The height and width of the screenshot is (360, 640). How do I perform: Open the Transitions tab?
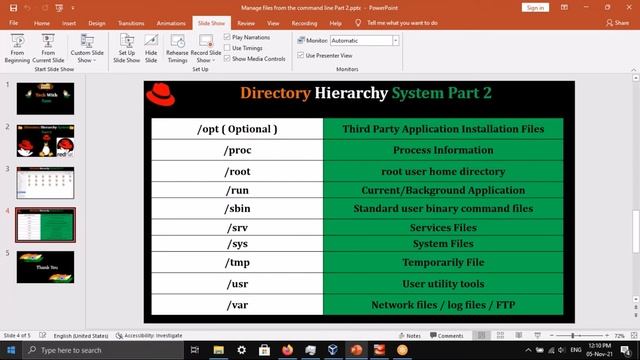tap(131, 23)
